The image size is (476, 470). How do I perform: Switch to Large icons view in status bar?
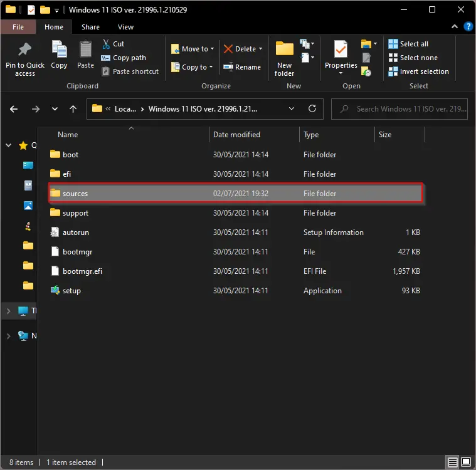466,462
